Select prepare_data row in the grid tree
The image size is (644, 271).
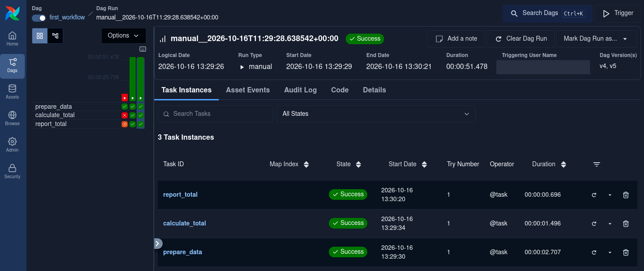point(53,107)
